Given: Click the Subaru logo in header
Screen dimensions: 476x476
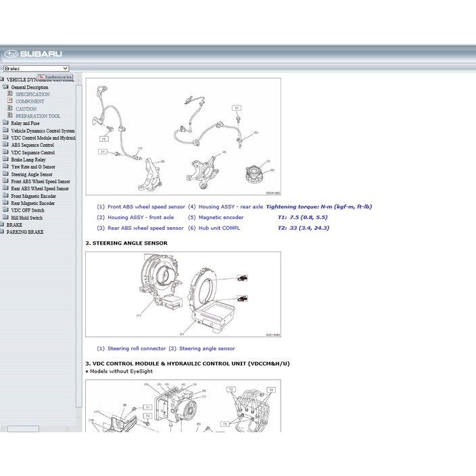Looking at the screenshot, I should click(x=32, y=54).
